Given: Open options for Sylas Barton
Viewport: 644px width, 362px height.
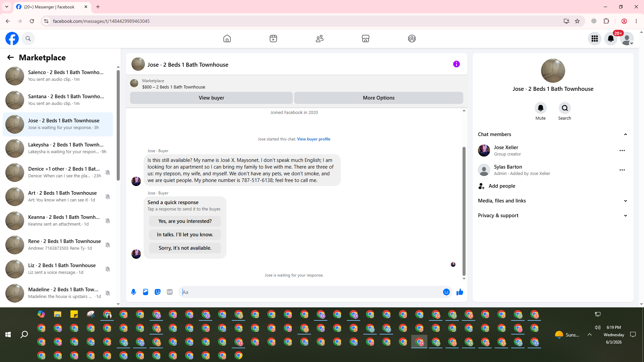Looking at the screenshot, I should [x=622, y=170].
